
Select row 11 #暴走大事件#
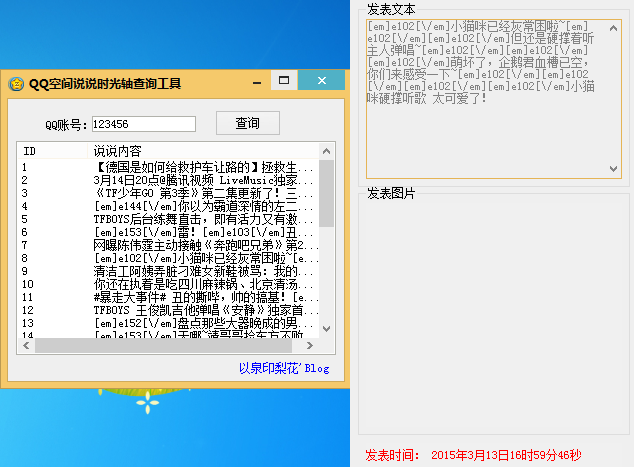(168, 297)
